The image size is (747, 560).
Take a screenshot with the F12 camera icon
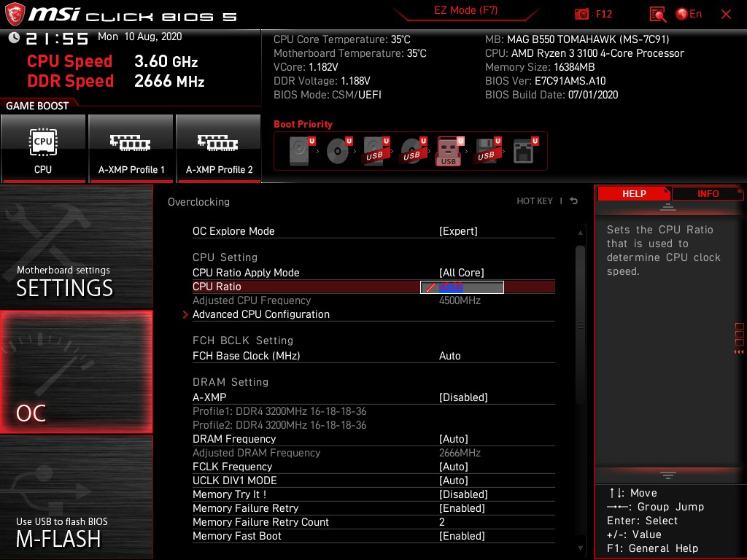tap(581, 15)
